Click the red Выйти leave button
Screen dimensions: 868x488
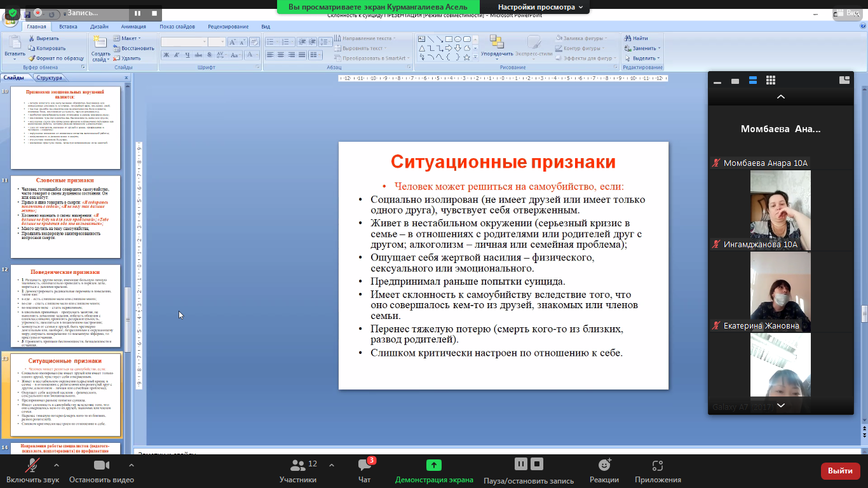click(840, 471)
